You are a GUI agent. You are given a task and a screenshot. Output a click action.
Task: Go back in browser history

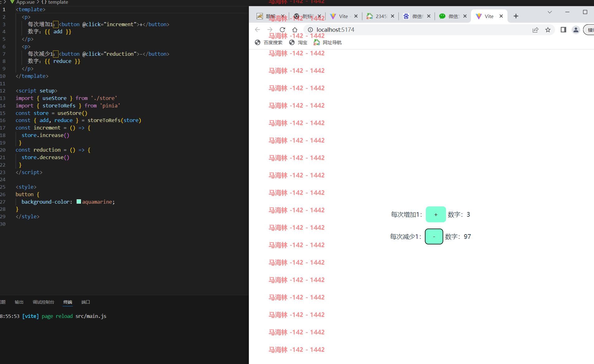pyautogui.click(x=257, y=30)
